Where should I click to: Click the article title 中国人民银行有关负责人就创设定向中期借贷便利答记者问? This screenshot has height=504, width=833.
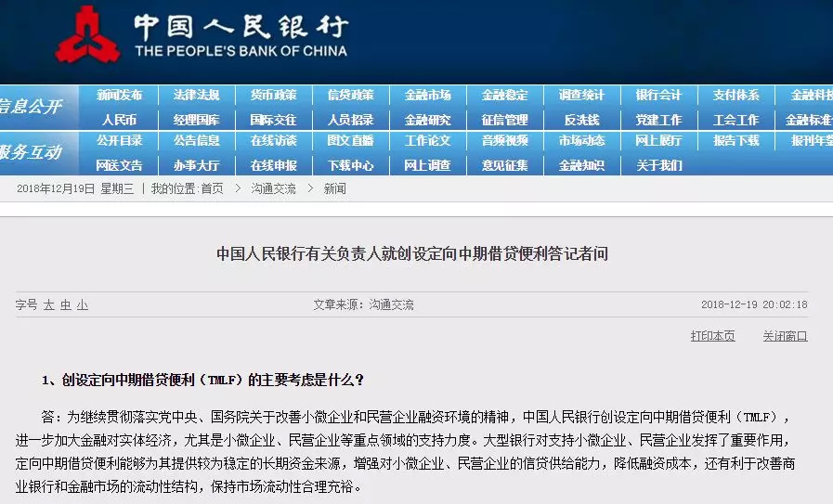412,254
